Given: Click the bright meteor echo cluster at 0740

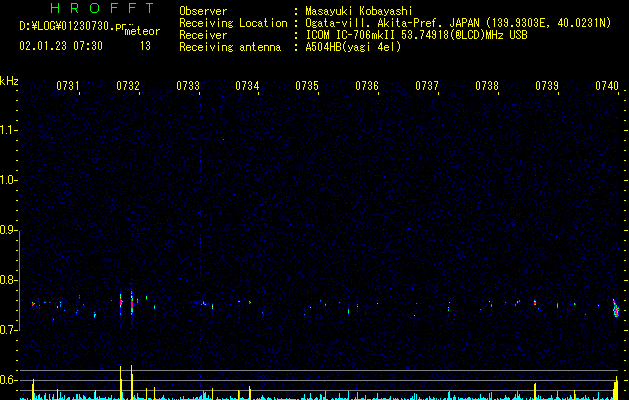Looking at the screenshot, I should coord(616,309).
